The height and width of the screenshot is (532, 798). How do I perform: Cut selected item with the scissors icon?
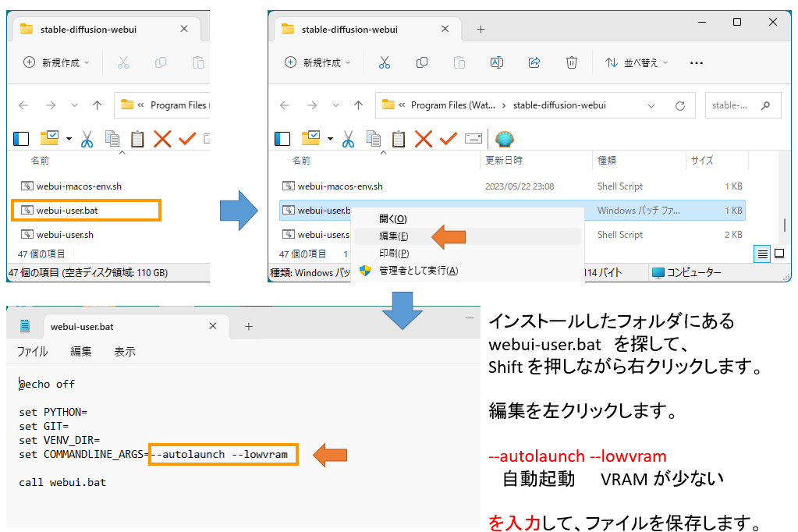pyautogui.click(x=385, y=62)
